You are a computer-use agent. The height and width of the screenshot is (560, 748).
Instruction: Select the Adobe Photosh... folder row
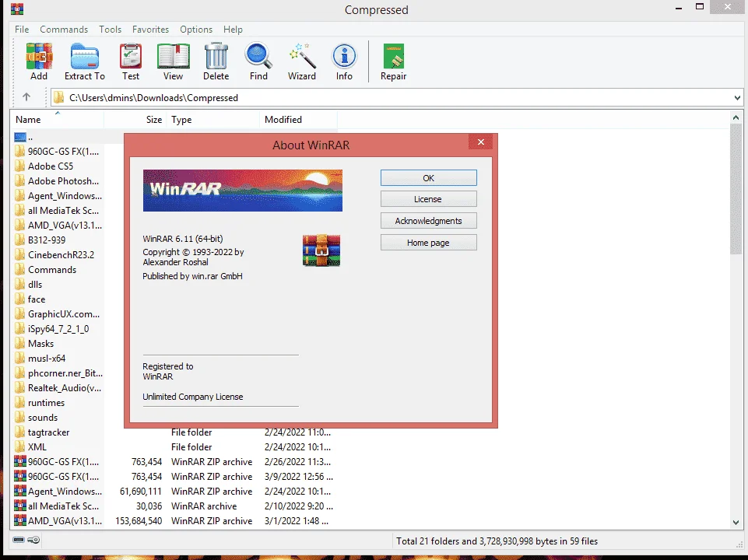click(58, 180)
